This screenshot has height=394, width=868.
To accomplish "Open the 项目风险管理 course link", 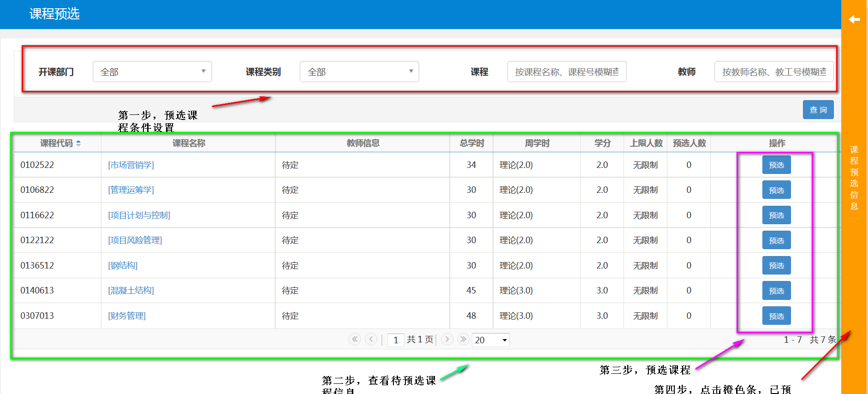I will (135, 240).
